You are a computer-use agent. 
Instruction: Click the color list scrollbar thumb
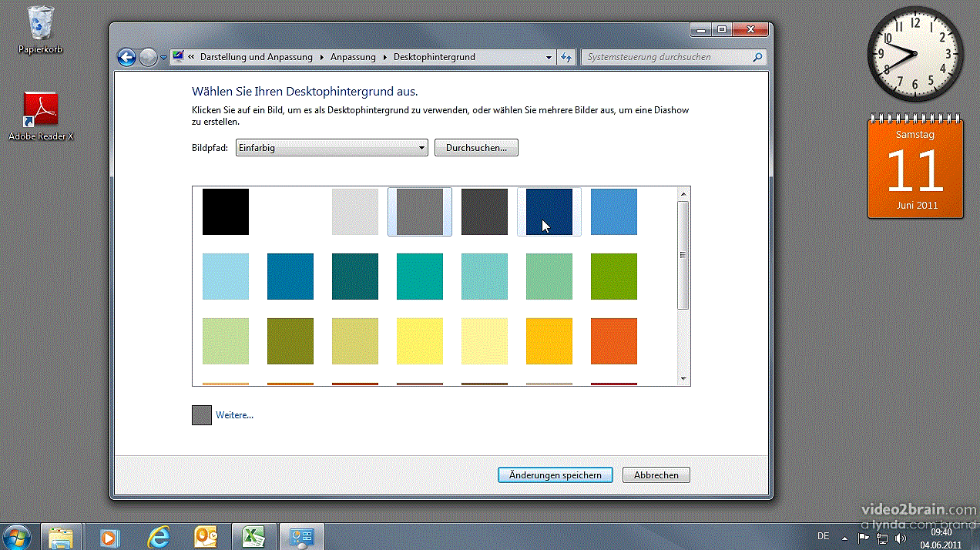683,256
